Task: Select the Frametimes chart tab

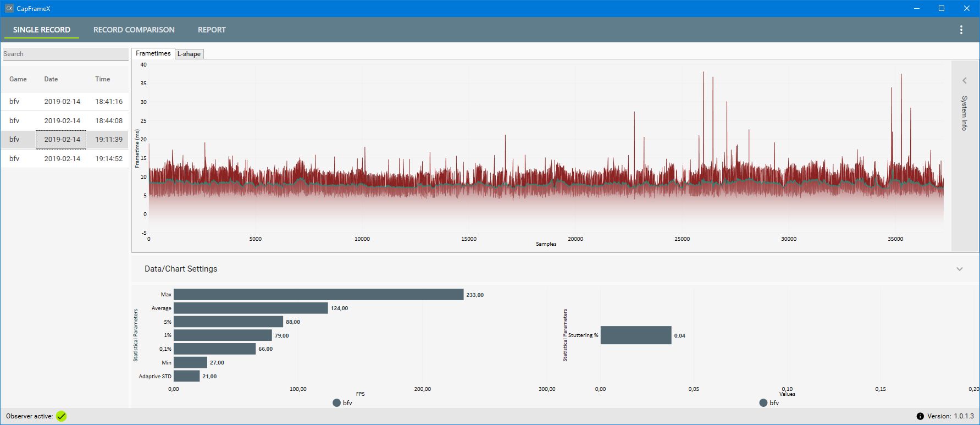Action: pyautogui.click(x=153, y=53)
